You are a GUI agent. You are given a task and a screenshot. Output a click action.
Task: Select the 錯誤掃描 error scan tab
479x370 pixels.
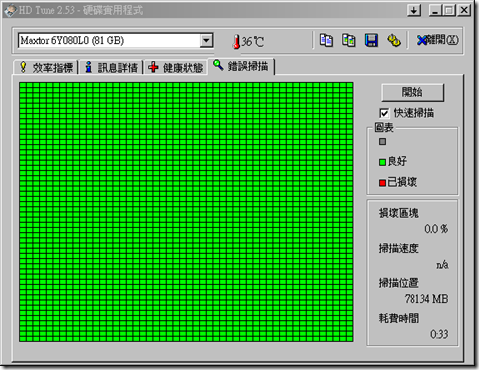click(x=241, y=66)
